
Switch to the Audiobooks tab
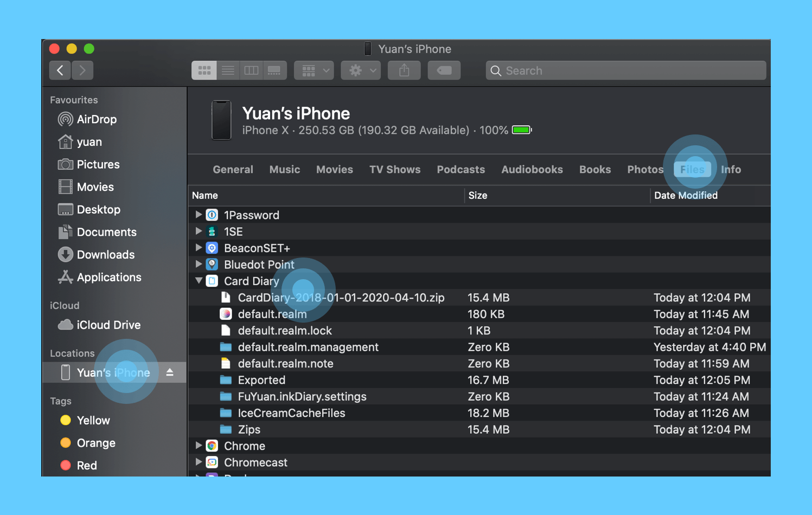point(532,170)
